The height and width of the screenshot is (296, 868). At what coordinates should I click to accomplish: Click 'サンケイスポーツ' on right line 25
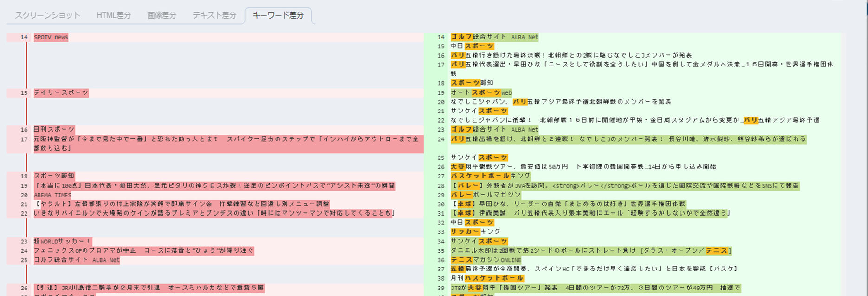(479, 158)
